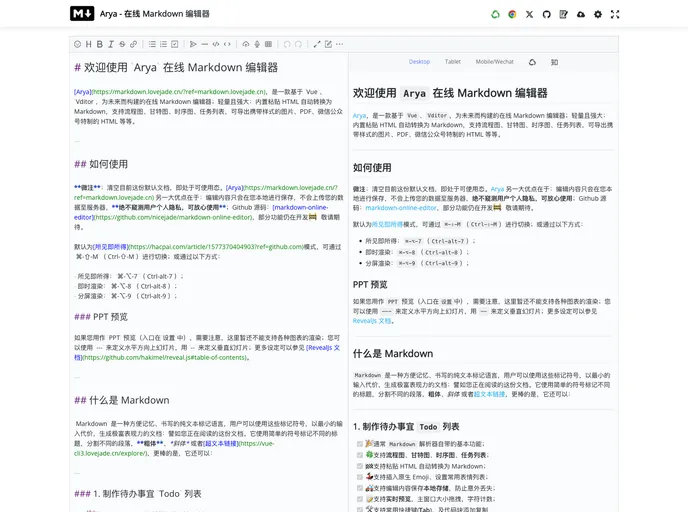Click the '1. 制作待办事宜 Todo 列表' preview heading
Screen dimensions: 688x512
[406, 427]
